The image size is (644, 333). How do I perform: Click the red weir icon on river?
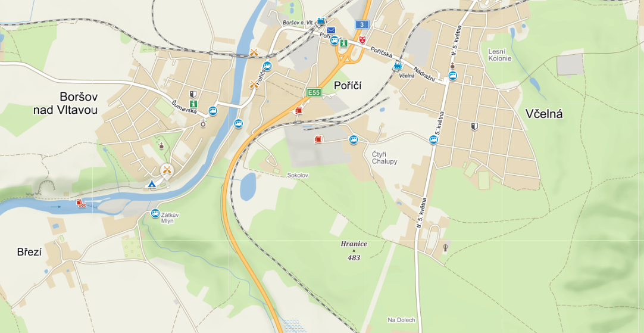coord(81,203)
